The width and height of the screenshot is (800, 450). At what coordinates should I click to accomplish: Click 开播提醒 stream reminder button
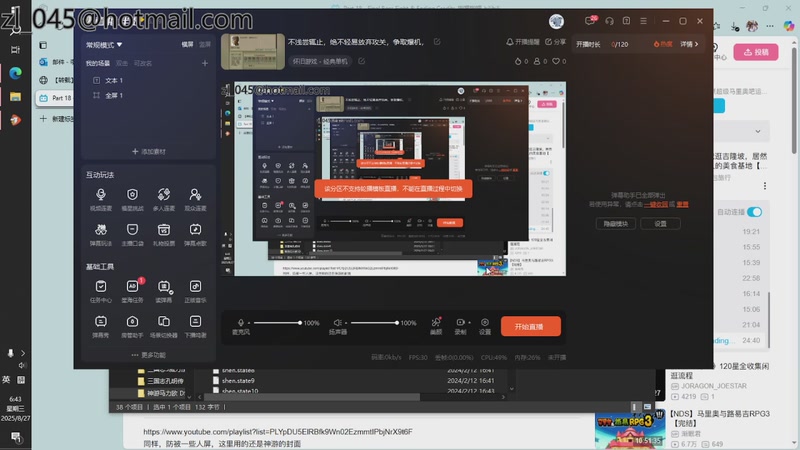(522, 42)
